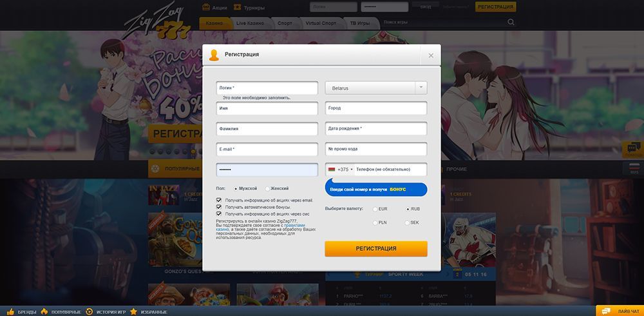Open the ЛАЙВ ЧАТ button
The width and height of the screenshot is (644, 316).
pos(620,311)
